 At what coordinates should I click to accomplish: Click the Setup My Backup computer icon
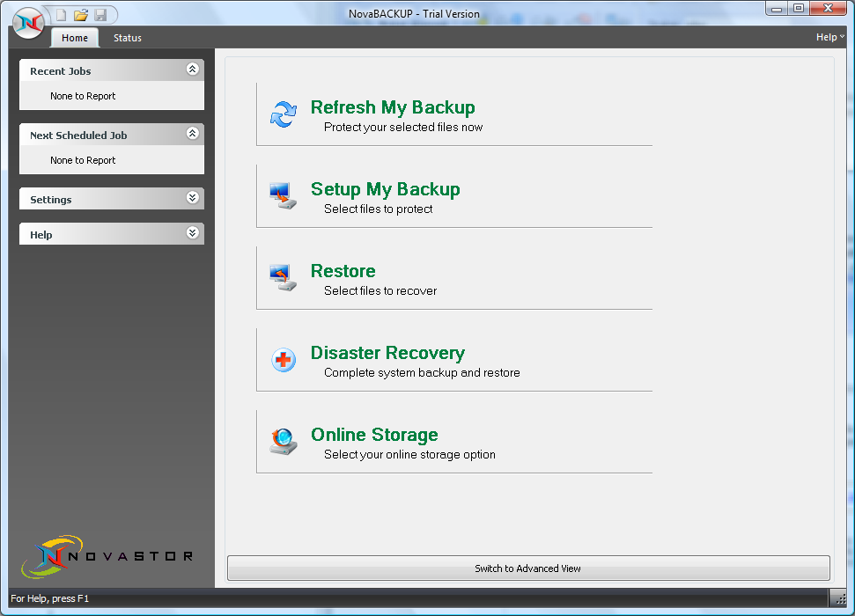pos(284,196)
